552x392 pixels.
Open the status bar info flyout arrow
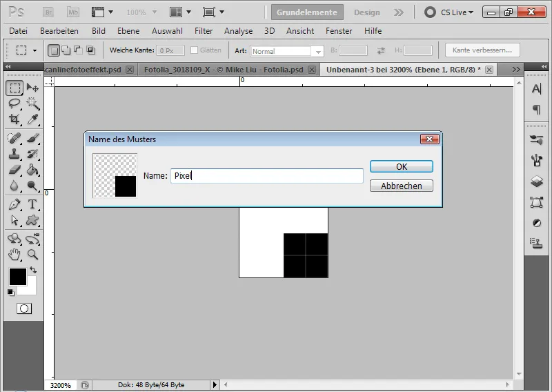[x=215, y=384]
